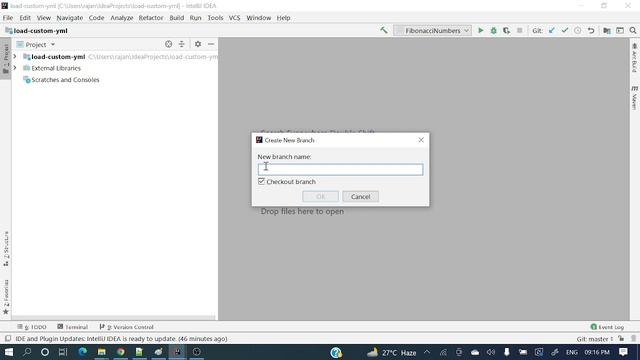The height and width of the screenshot is (360, 640).
Task: Open the Favorites side tool window
Action: pos(6,297)
